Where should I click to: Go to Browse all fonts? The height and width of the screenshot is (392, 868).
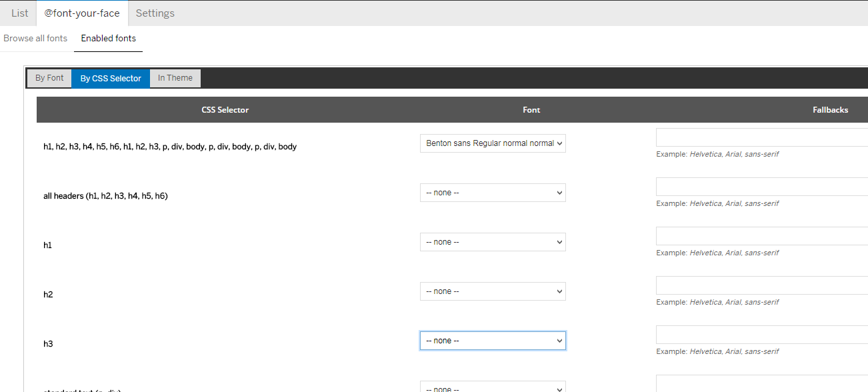pos(35,39)
